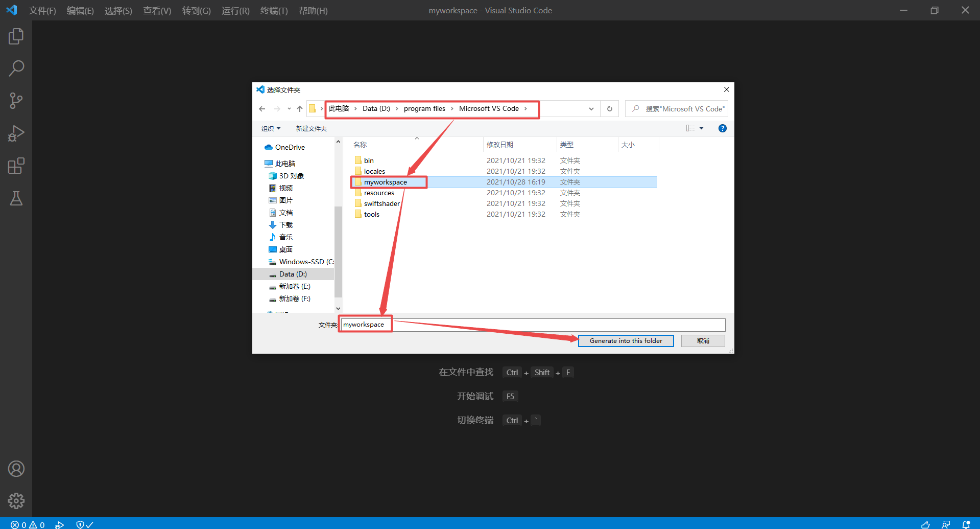Open view options dropdown arrow
980x529 pixels.
tap(701, 128)
